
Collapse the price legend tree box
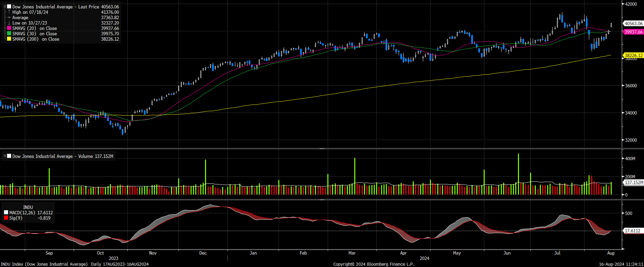pos(5,6)
